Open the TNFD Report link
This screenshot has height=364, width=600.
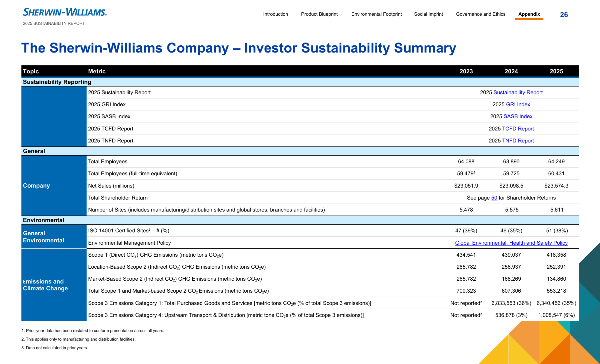tap(518, 141)
